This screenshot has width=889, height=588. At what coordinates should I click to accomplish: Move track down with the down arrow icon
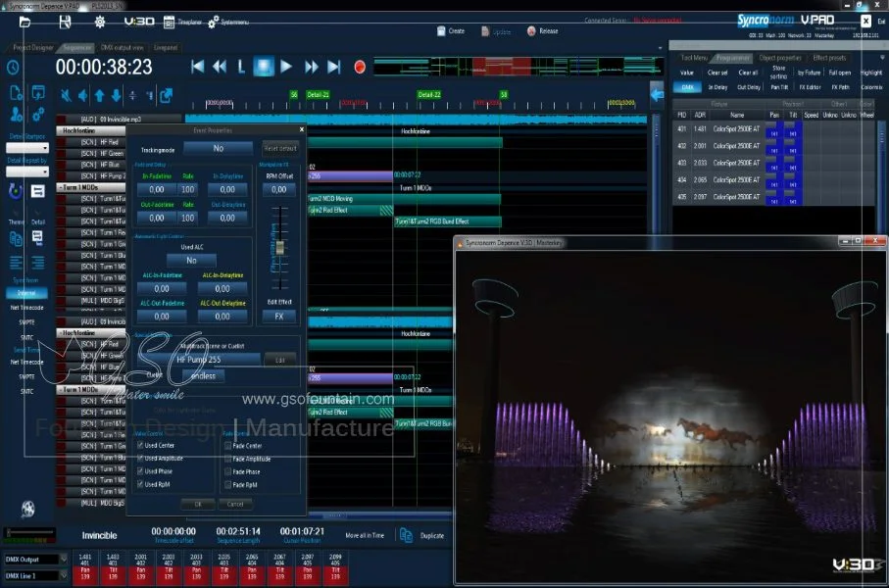[117, 95]
